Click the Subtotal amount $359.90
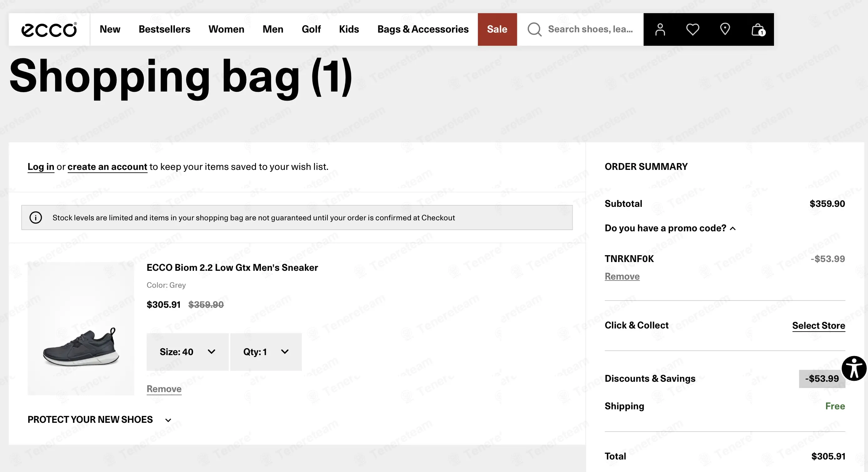 [x=827, y=203]
